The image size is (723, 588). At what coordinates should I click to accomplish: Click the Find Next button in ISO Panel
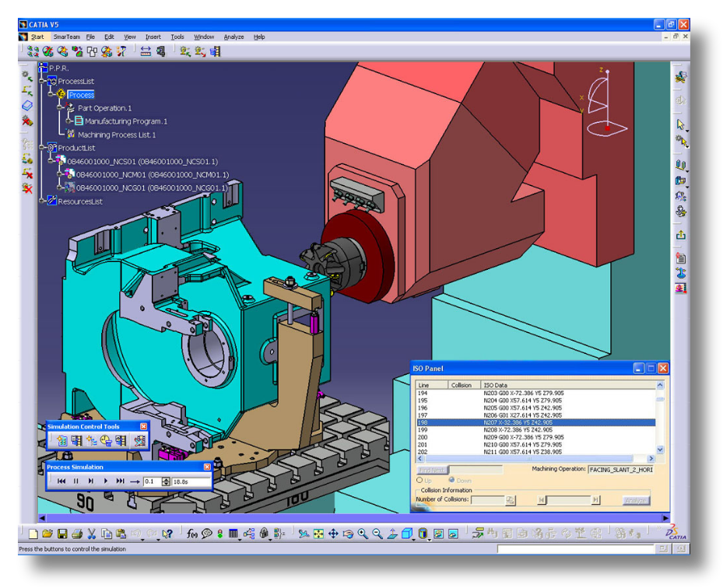[x=432, y=470]
